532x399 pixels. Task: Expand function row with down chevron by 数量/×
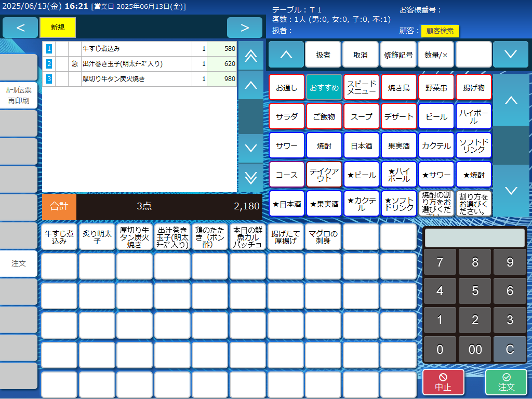point(511,54)
